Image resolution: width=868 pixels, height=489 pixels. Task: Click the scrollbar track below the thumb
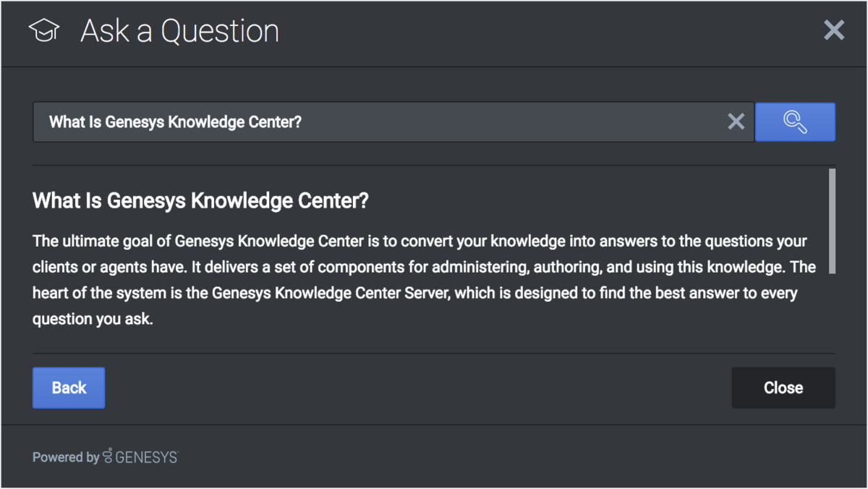pos(832,311)
